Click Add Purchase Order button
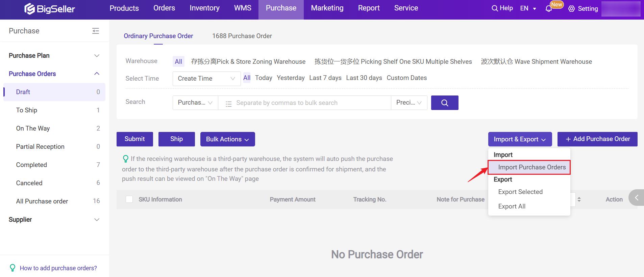 tap(597, 139)
